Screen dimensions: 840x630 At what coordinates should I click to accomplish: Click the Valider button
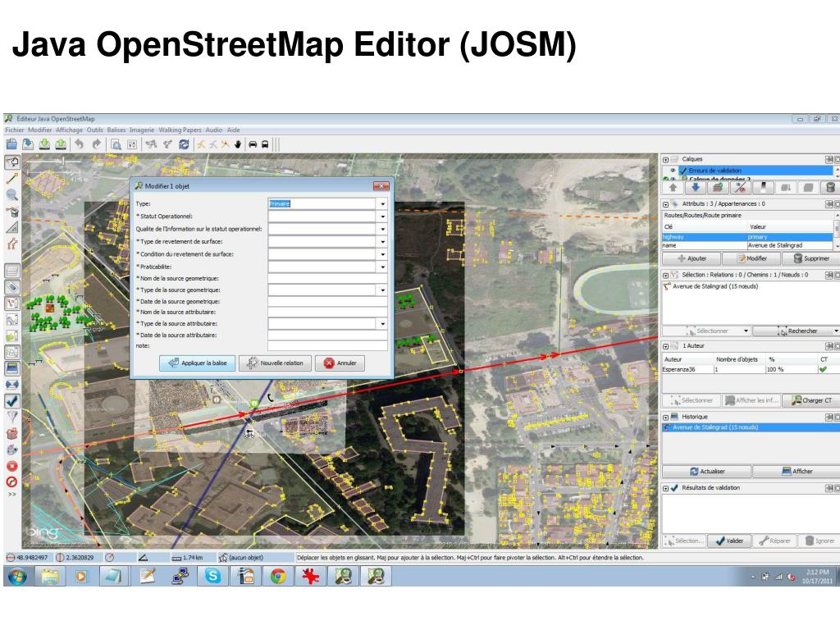pyautogui.click(x=729, y=541)
